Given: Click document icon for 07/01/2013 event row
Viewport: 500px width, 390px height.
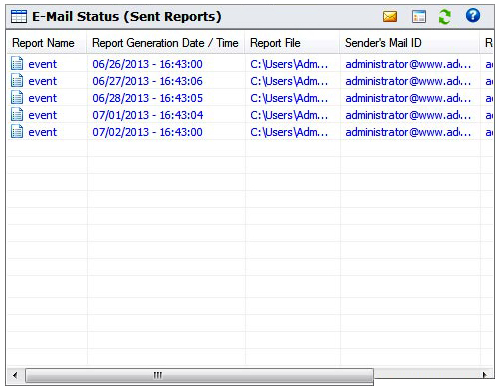Looking at the screenshot, I should tap(17, 114).
